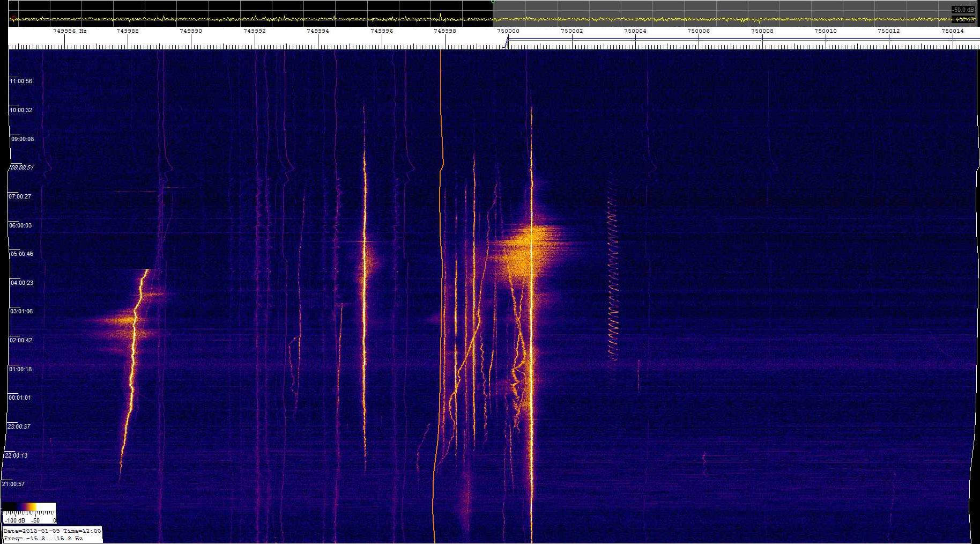Click the 749988 frequency tick label
Screen dimensions: 980x544
coord(128,31)
